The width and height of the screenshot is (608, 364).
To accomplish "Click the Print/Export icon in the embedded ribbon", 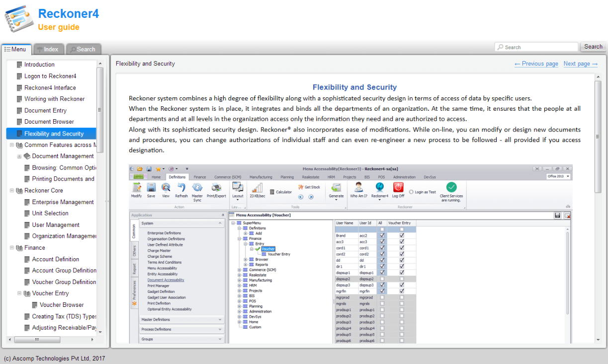I will tap(216, 187).
